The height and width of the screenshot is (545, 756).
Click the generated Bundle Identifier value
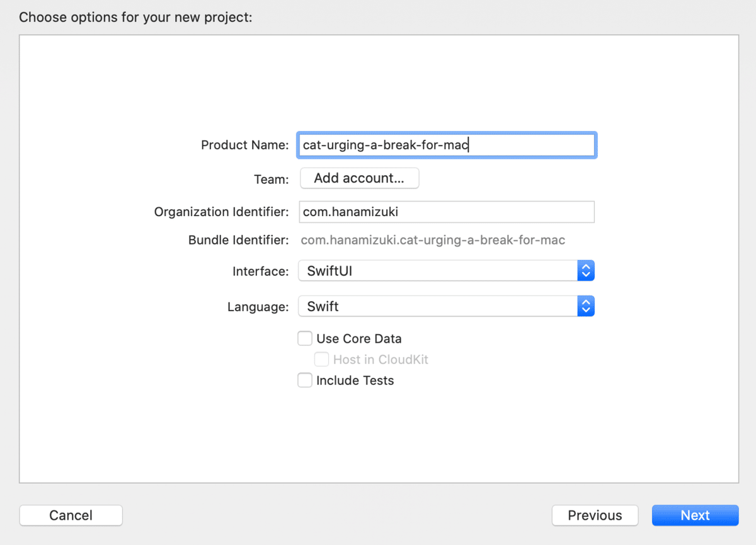(x=433, y=240)
